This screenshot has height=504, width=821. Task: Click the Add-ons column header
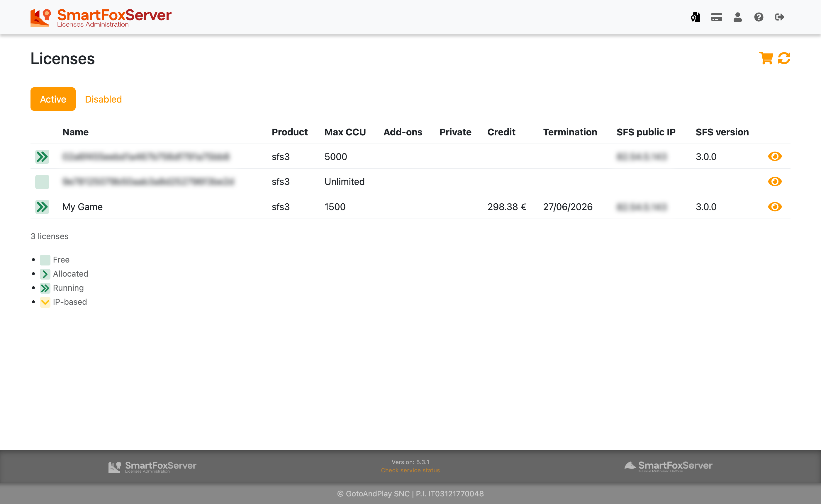(403, 132)
